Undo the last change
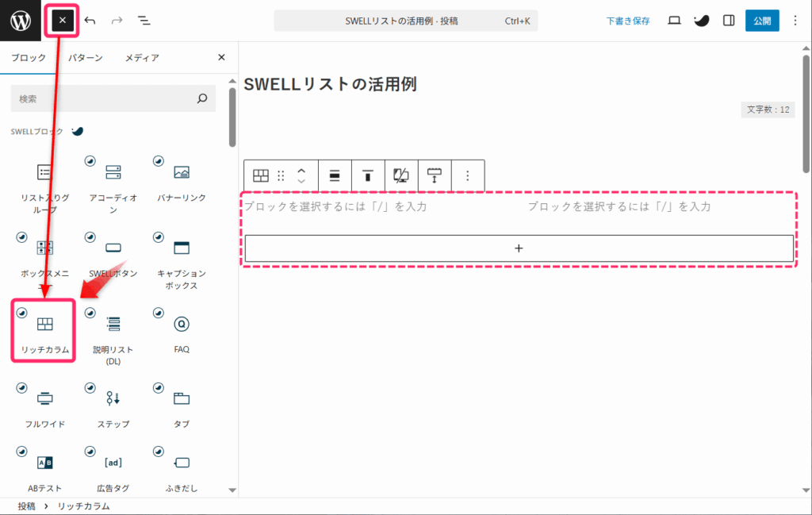The image size is (812, 515). click(90, 21)
